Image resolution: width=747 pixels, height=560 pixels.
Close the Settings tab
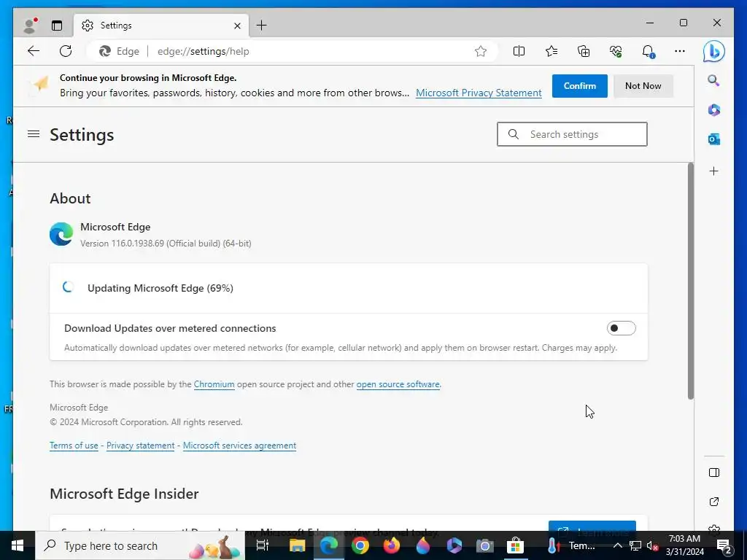[x=237, y=26]
